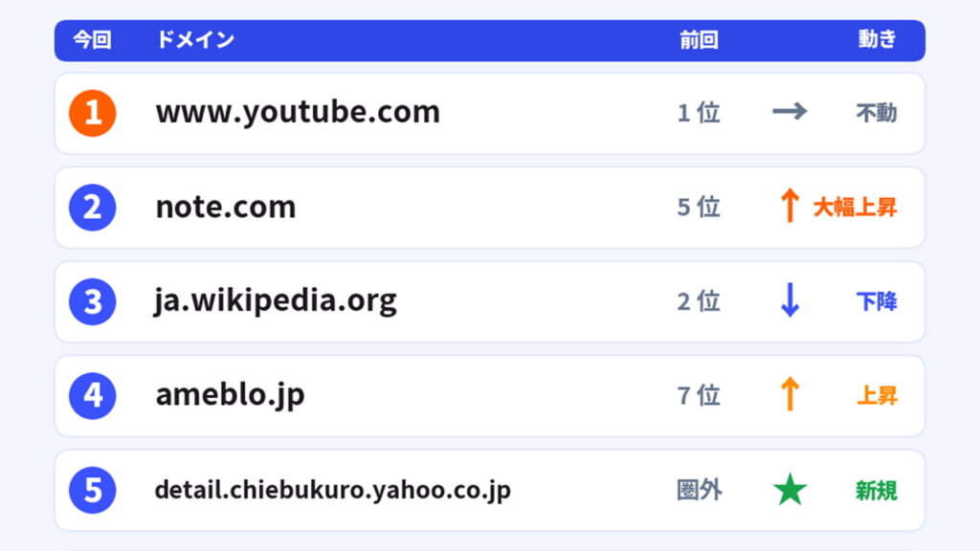
Task: Click the green star for chiebukuro
Action: (x=790, y=489)
